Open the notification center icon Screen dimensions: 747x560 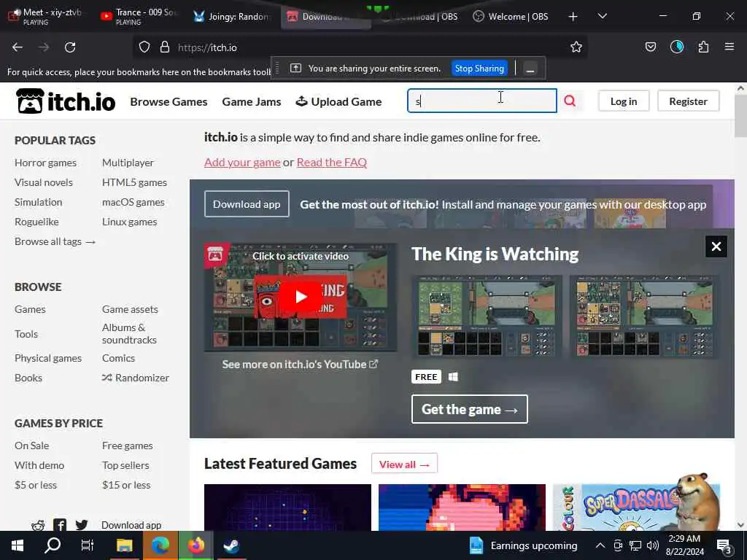pos(724,545)
